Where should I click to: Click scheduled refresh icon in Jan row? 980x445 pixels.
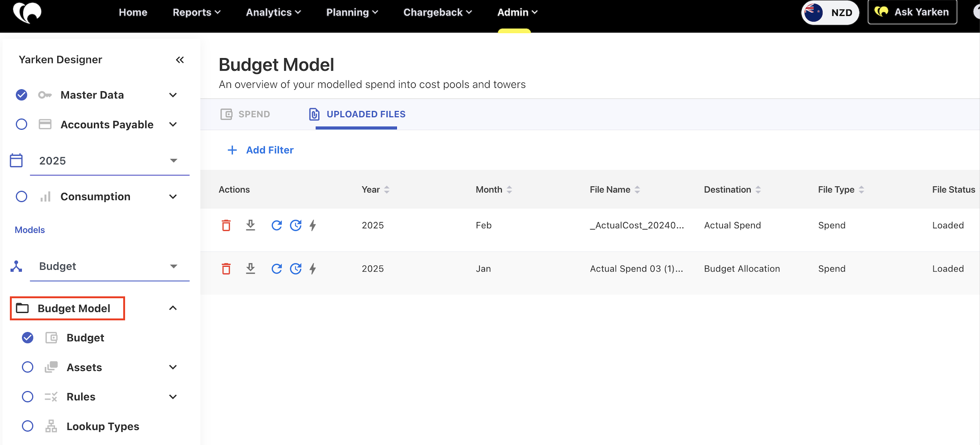coord(295,269)
